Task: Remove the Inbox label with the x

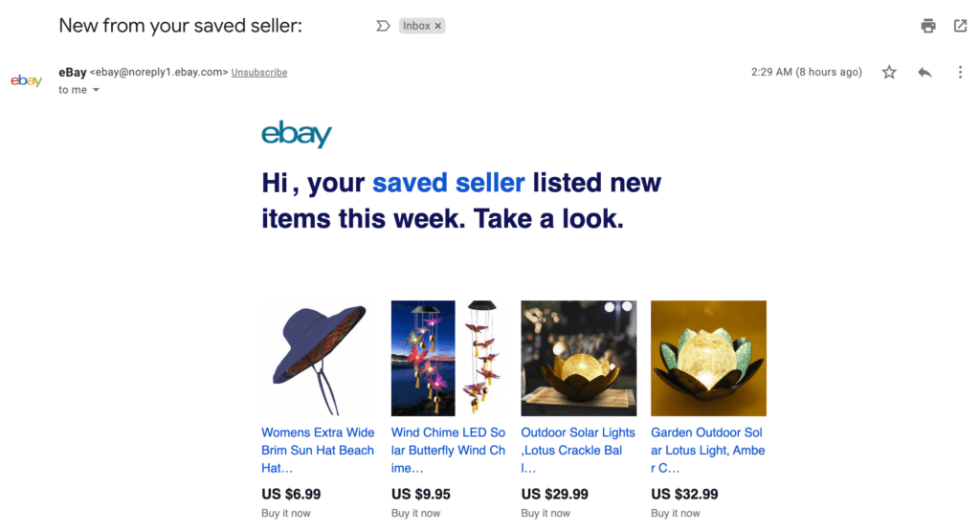Action: [438, 26]
